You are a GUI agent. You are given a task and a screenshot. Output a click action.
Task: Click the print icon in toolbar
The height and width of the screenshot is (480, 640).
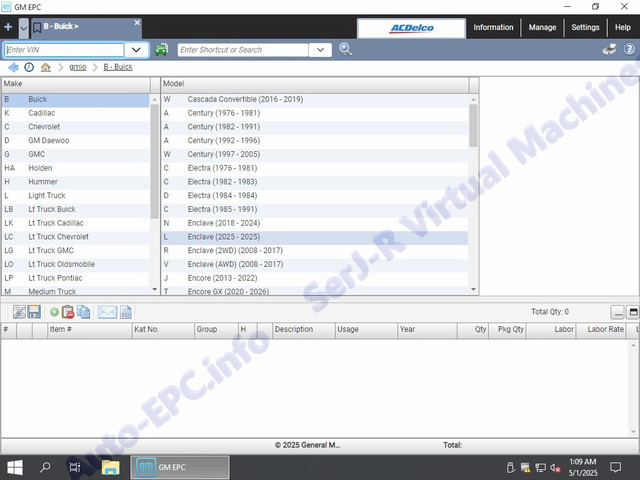pos(609,49)
